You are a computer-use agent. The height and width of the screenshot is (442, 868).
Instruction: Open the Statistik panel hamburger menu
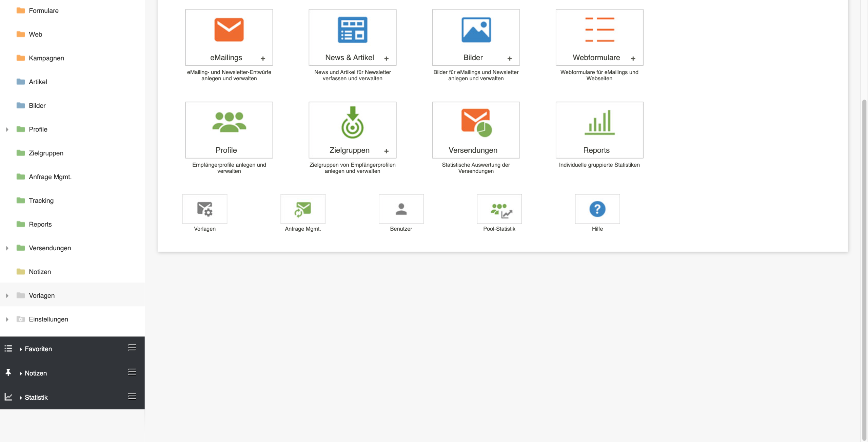(x=132, y=396)
